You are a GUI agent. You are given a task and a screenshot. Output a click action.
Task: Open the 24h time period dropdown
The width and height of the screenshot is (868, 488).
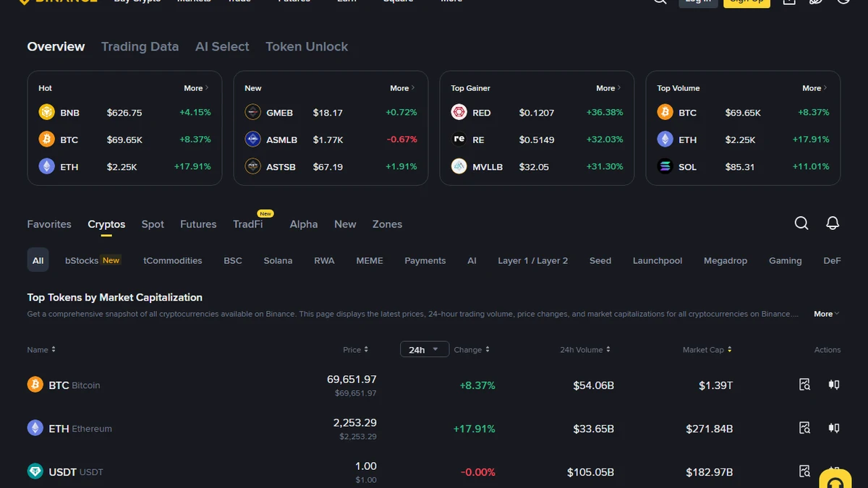(425, 349)
